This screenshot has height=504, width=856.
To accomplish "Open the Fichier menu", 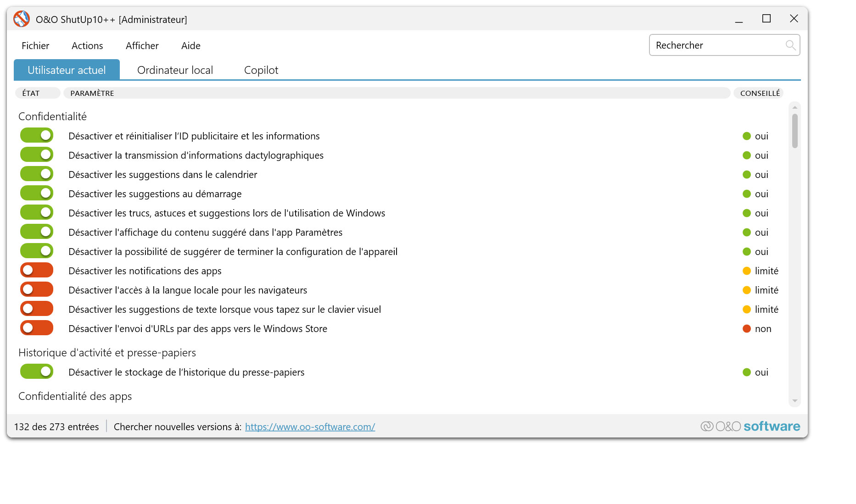I will point(35,45).
